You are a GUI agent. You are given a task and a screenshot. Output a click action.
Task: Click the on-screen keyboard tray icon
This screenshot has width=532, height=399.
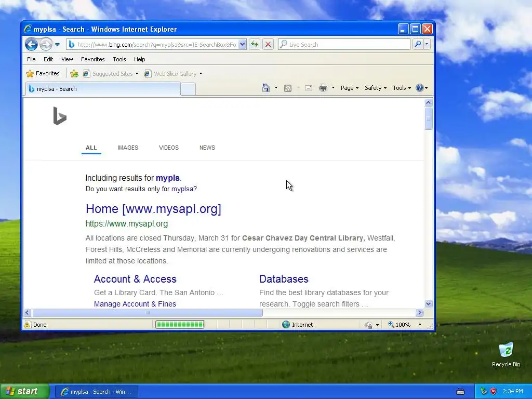[460, 392]
